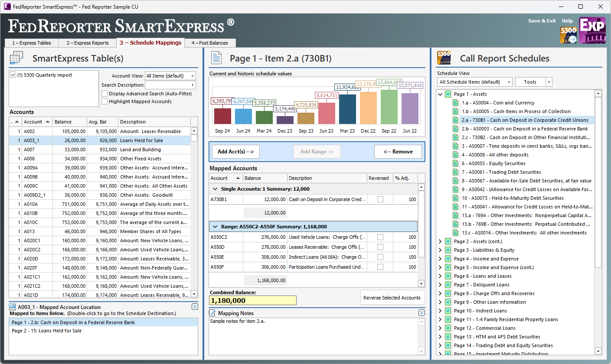The image size is (611, 364).
Task: Click the document icon for 2.b AS0003 item
Action: point(455,129)
